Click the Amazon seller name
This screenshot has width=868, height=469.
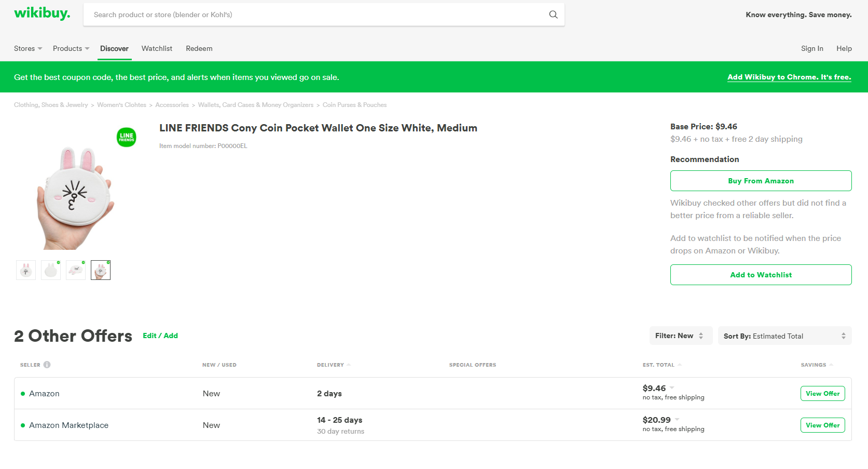tap(44, 394)
